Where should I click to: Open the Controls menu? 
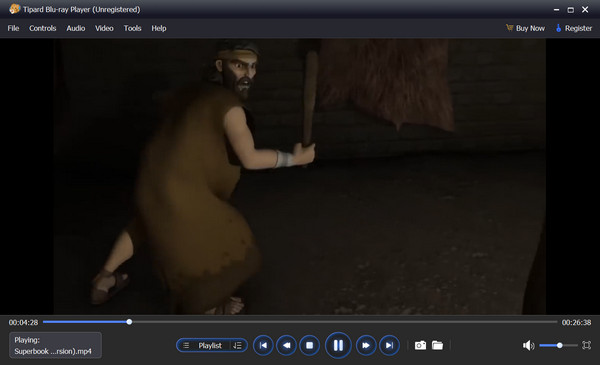42,28
